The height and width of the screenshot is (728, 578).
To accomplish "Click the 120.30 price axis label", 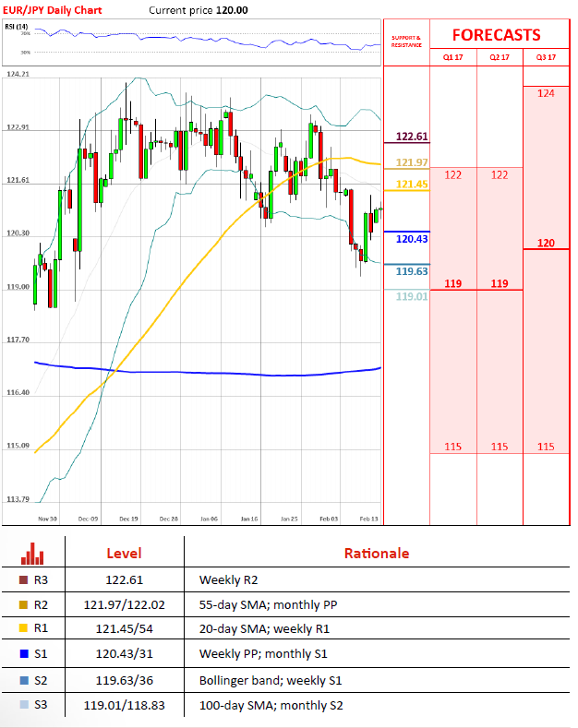I will [x=18, y=233].
